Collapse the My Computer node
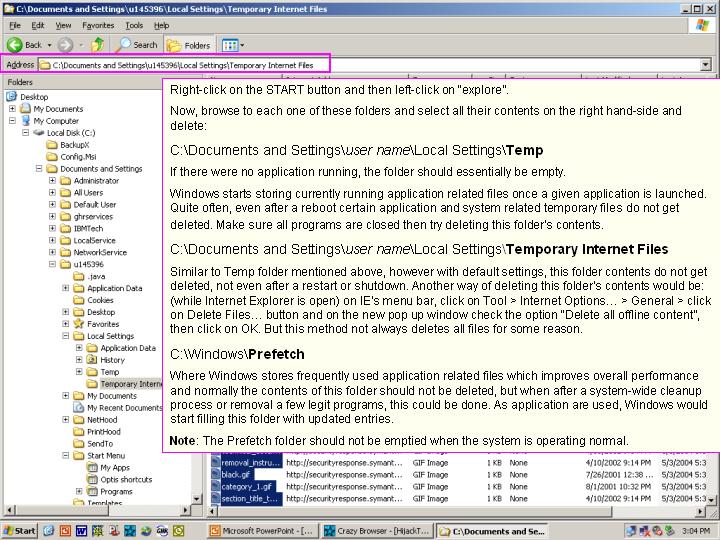720x540 pixels. [x=12, y=121]
